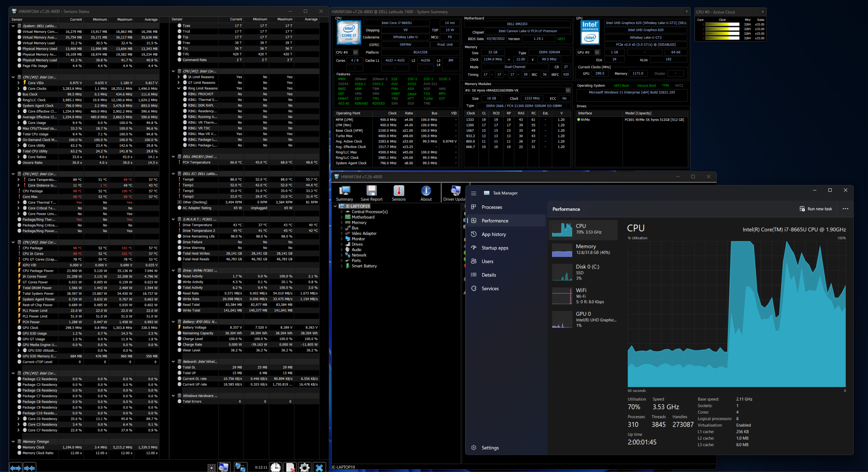
Task: Collapse the JE-LAPTOP19 tree root
Action: click(335, 206)
